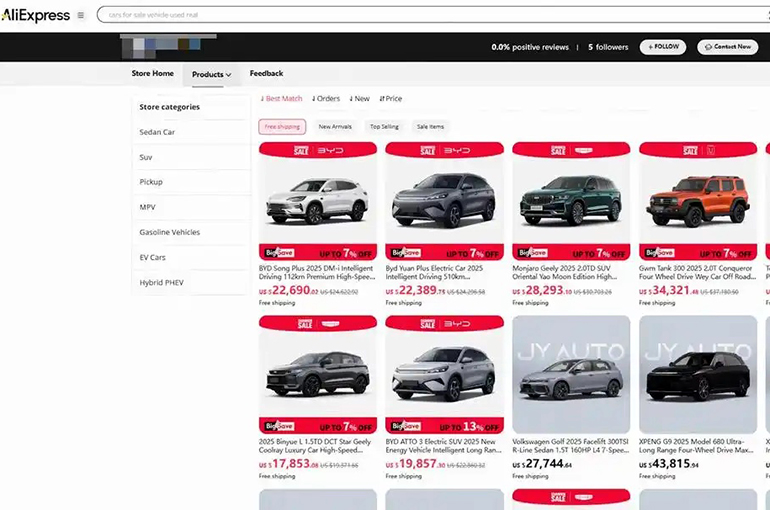Sort products by Orders

pyautogui.click(x=326, y=99)
